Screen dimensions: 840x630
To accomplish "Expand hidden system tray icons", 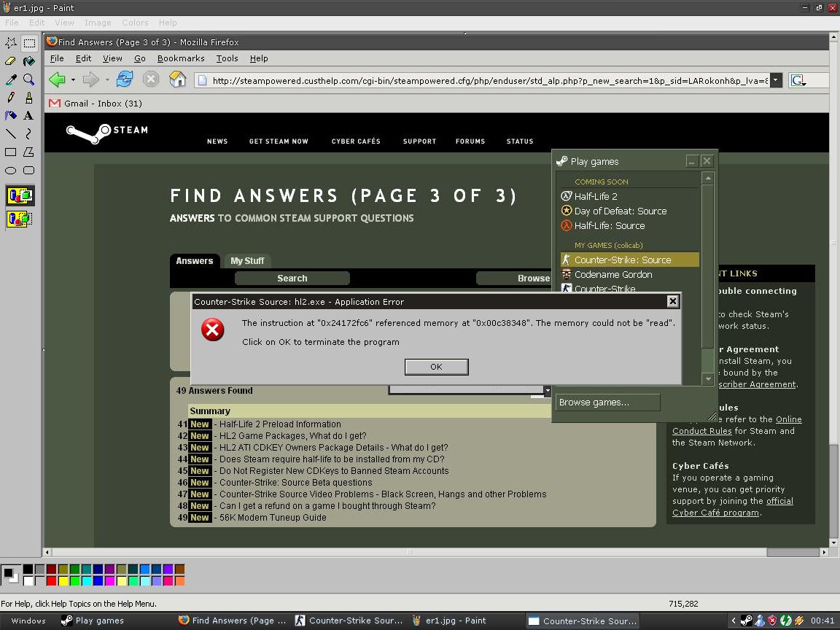I will [734, 621].
